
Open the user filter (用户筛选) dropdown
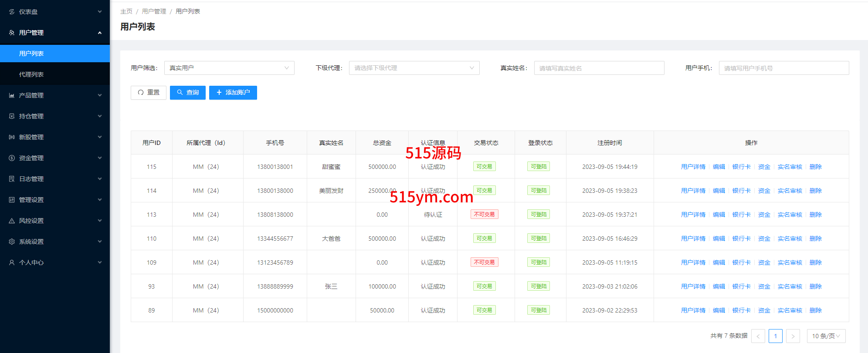pyautogui.click(x=229, y=68)
